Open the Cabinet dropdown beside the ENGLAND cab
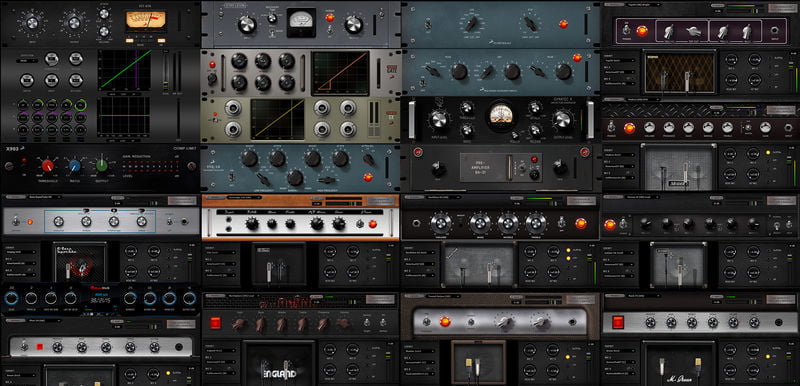800x386 pixels. tap(220, 351)
